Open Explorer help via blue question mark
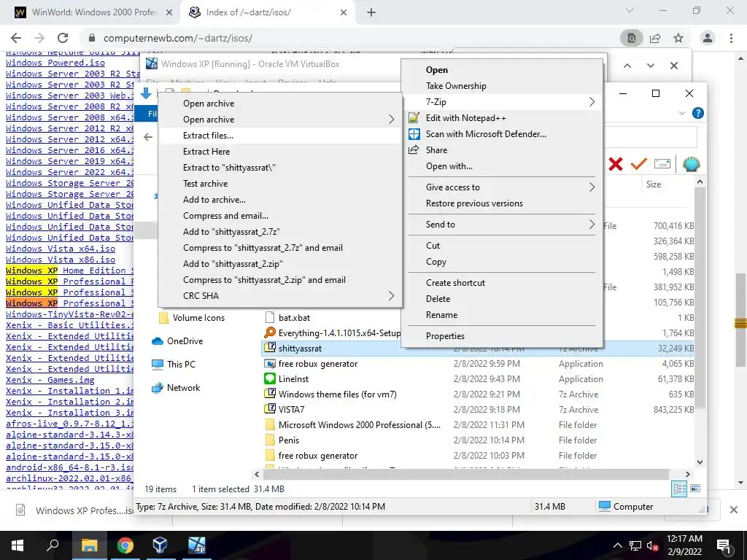The image size is (747, 560). click(698, 113)
